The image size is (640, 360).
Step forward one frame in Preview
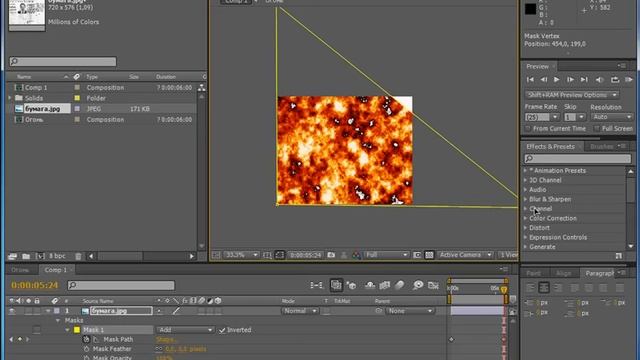570,80
